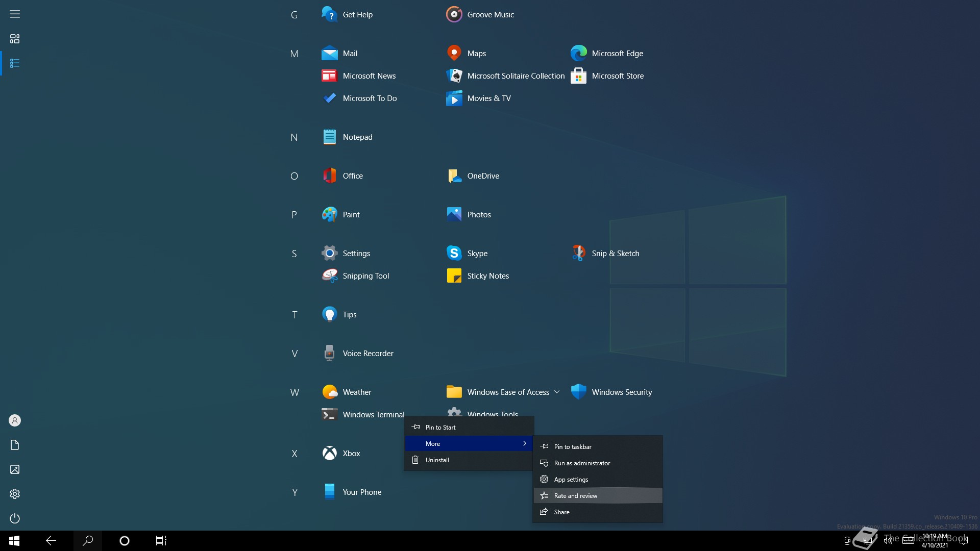The image size is (980, 551).
Task: Launch Paint
Action: 340,214
